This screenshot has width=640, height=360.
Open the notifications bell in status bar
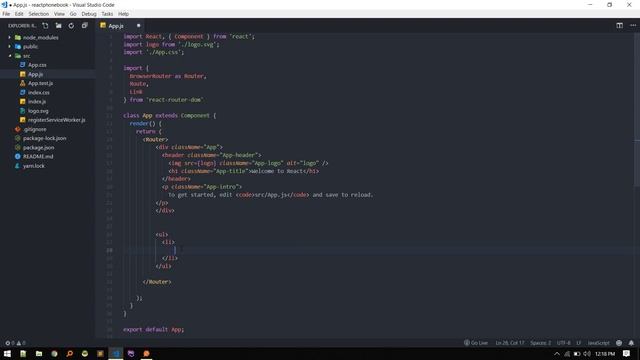point(631,343)
